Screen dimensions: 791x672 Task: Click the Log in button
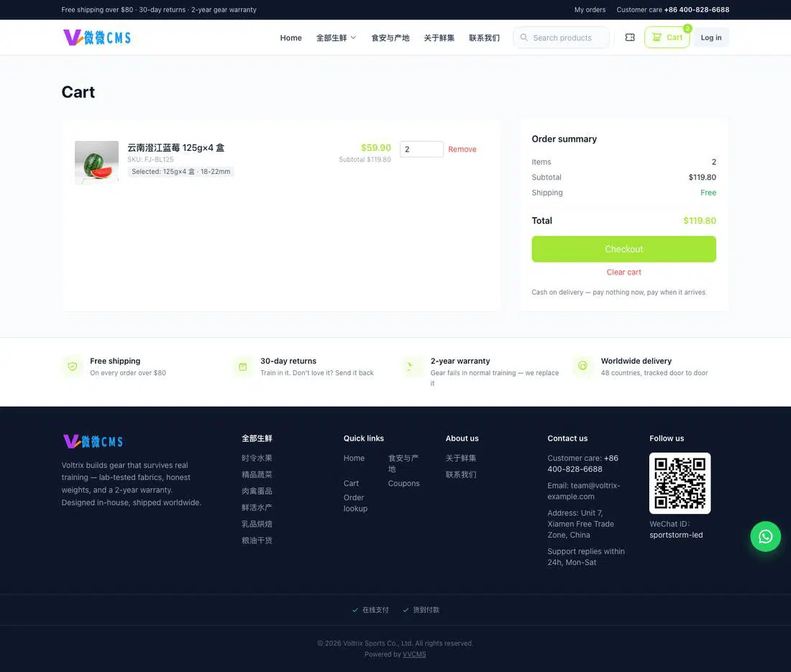[x=710, y=37]
